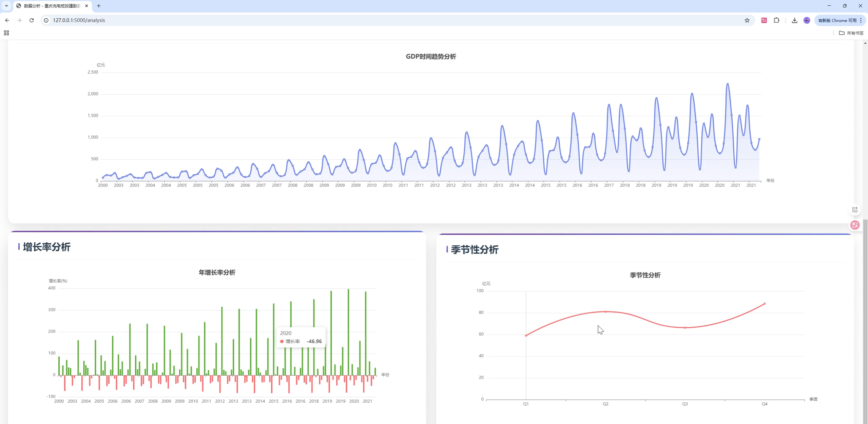Minimize the Chrome window

(829, 6)
